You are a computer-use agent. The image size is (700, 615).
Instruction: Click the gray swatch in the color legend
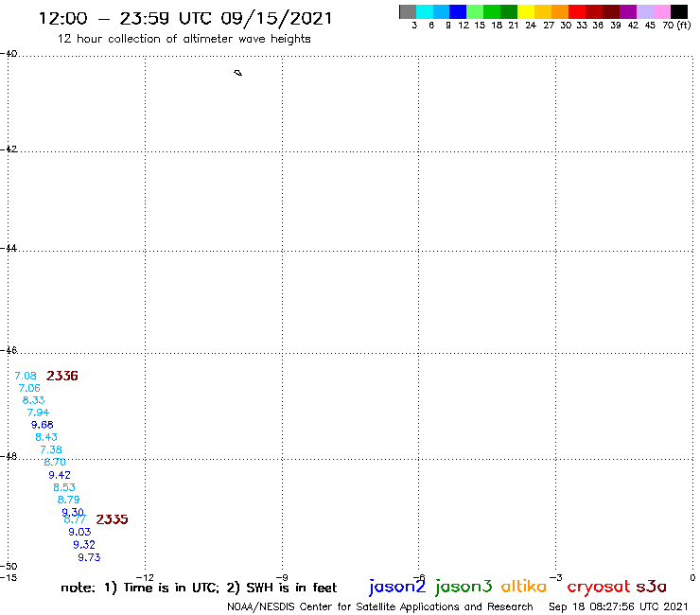point(408,11)
